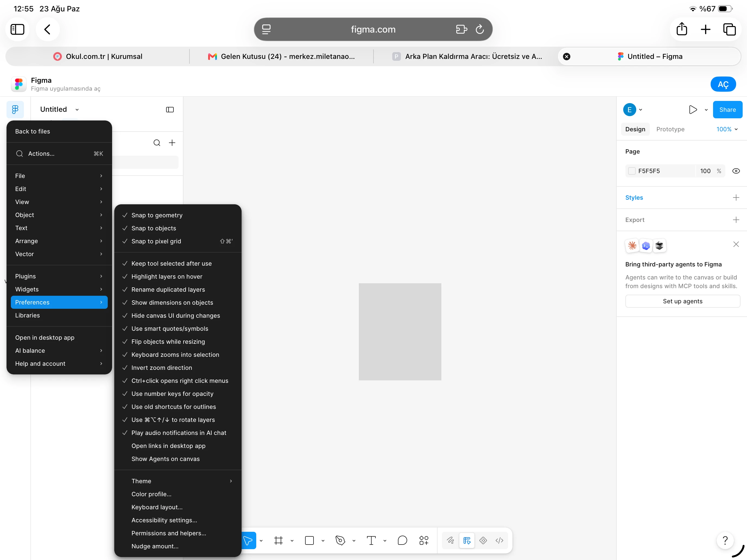Tap the AÇ open-in-app button
Image resolution: width=747 pixels, height=560 pixels.
[723, 84]
